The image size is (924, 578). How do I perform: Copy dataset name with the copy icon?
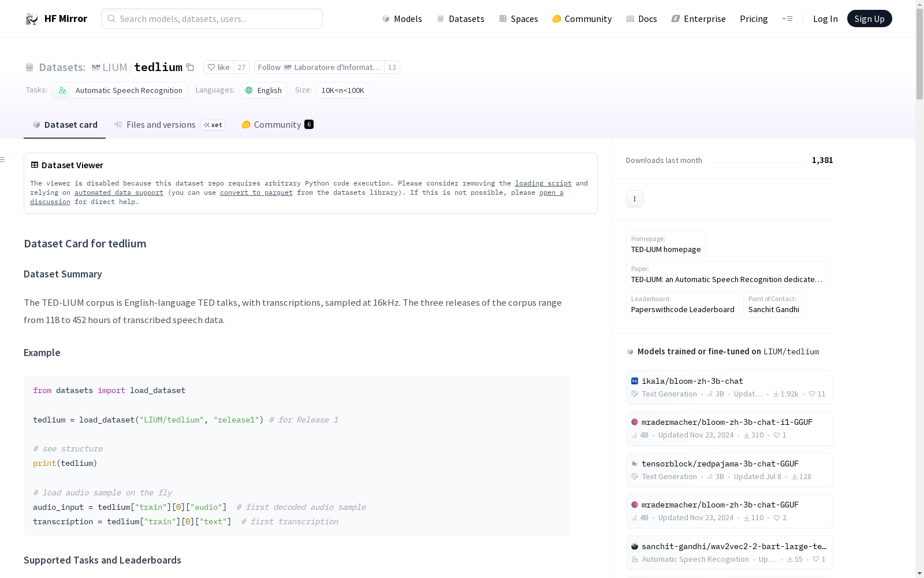(190, 68)
